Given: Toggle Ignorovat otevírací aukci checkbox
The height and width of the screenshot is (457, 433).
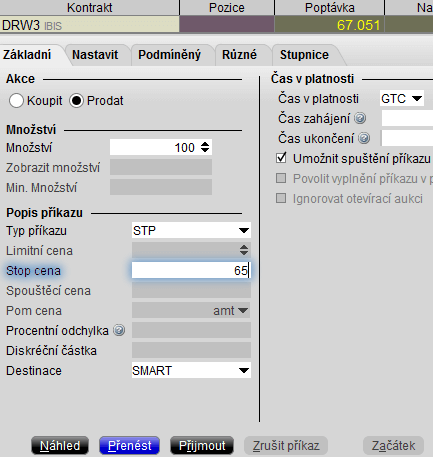Looking at the screenshot, I should click(281, 198).
